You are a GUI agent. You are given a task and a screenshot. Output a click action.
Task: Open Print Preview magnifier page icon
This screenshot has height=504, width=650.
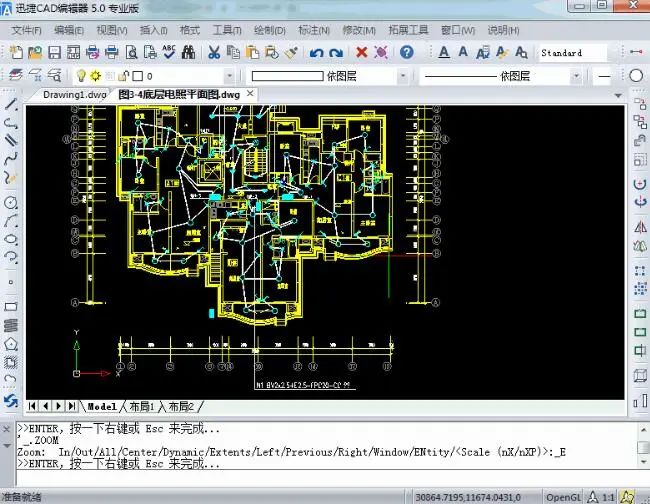131,52
